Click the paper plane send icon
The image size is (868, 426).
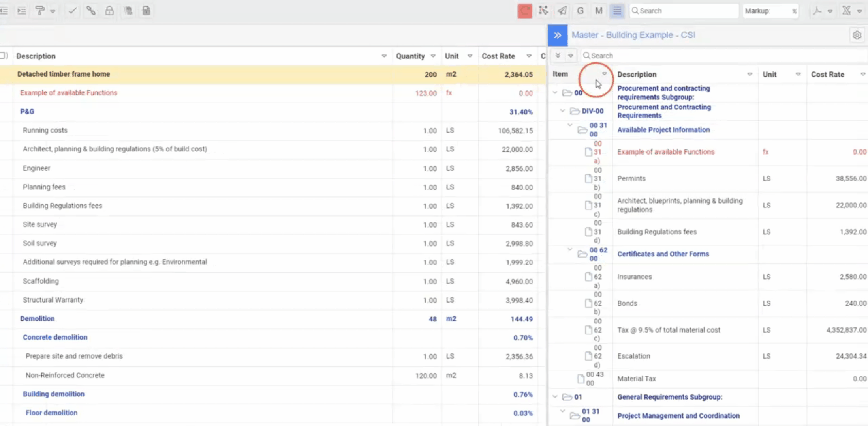[562, 11]
